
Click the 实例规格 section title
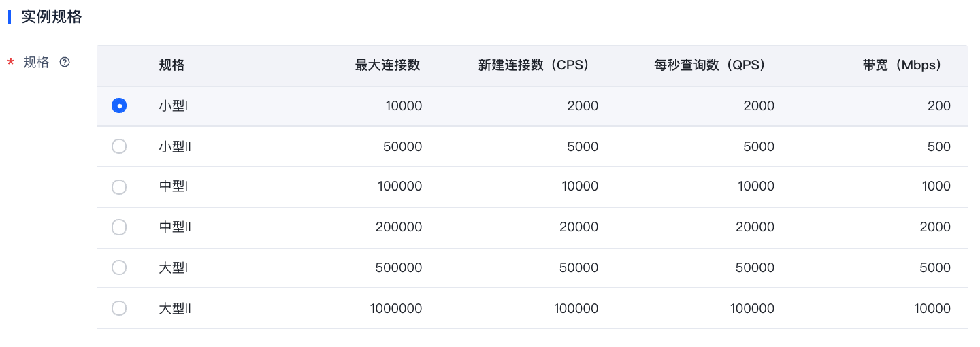coord(52,17)
